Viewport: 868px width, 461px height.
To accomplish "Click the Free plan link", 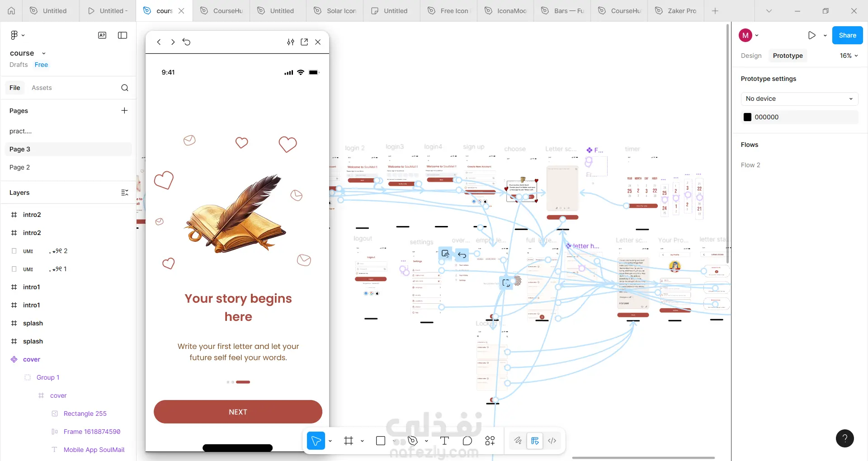I will (41, 65).
